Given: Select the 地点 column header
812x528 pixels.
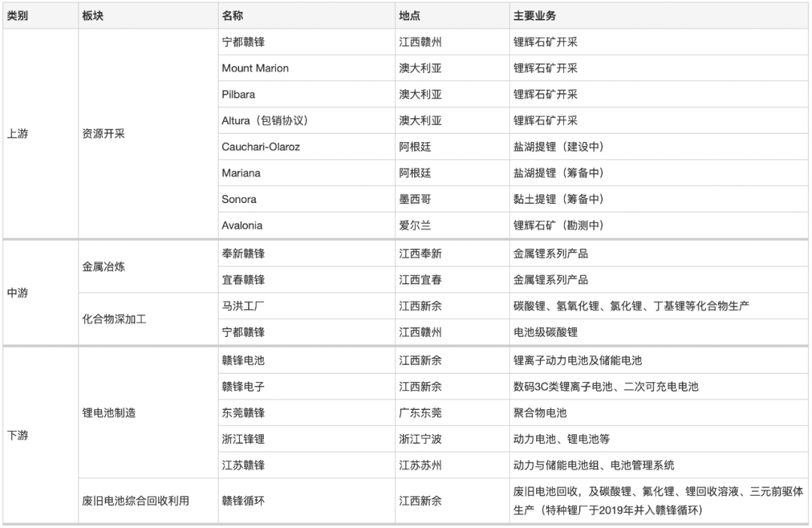Looking at the screenshot, I should pos(410,16).
